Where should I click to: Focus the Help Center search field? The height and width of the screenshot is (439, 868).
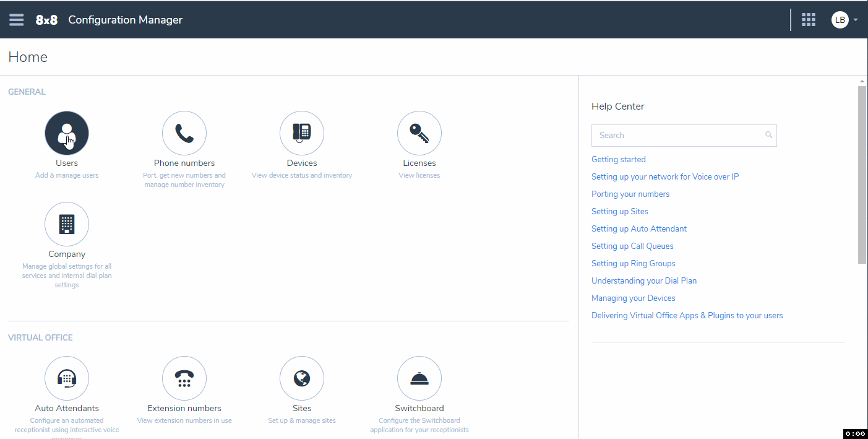(x=684, y=136)
